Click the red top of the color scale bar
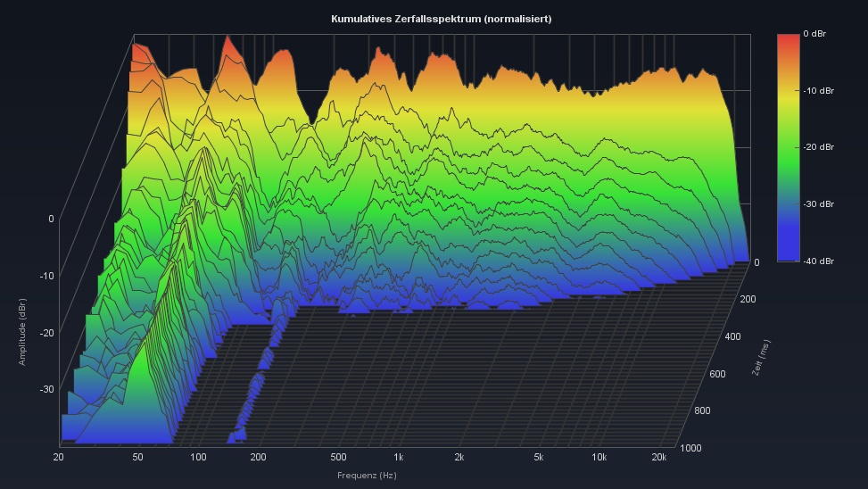The width and height of the screenshot is (868, 489). point(788,38)
